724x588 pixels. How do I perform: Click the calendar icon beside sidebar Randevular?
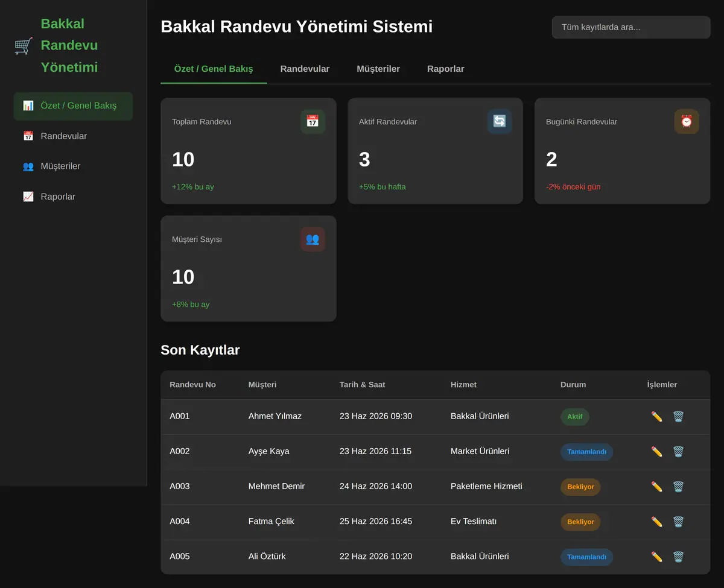pos(28,136)
